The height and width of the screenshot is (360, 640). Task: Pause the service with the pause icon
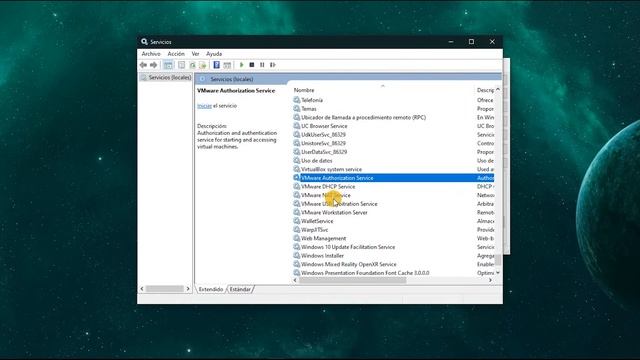coord(262,65)
